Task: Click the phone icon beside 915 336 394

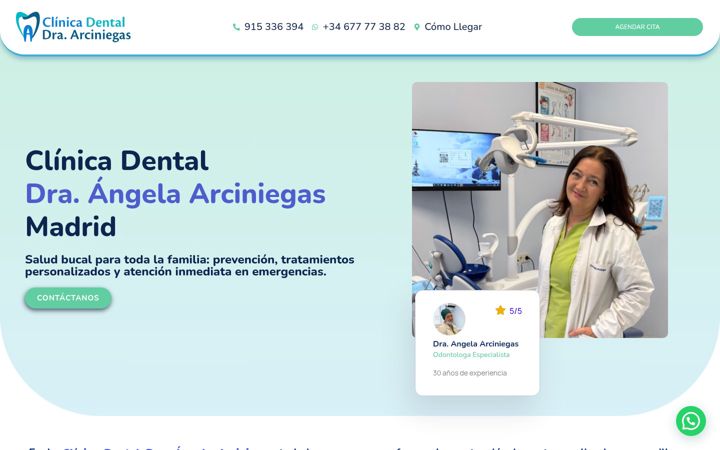Action: tap(236, 27)
